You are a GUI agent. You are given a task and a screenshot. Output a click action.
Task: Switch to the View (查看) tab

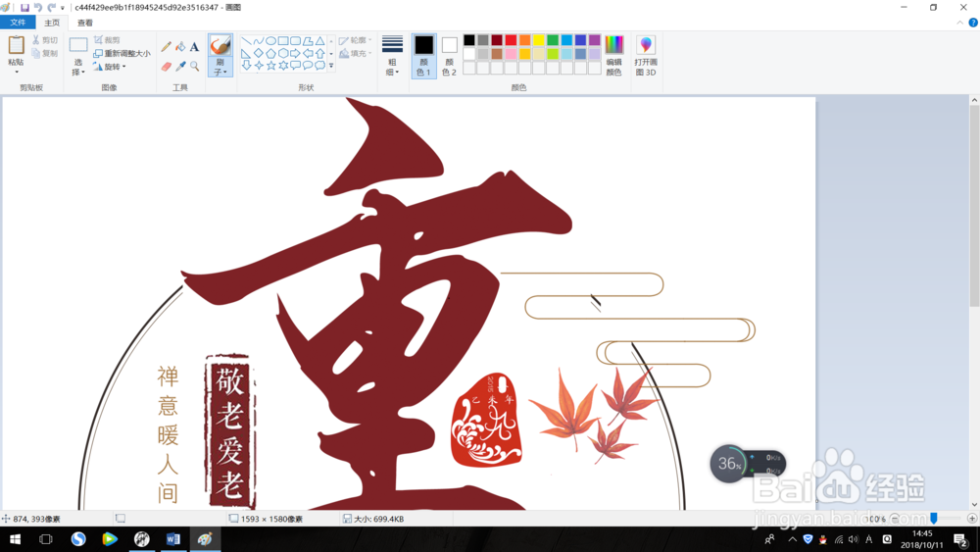[x=85, y=23]
